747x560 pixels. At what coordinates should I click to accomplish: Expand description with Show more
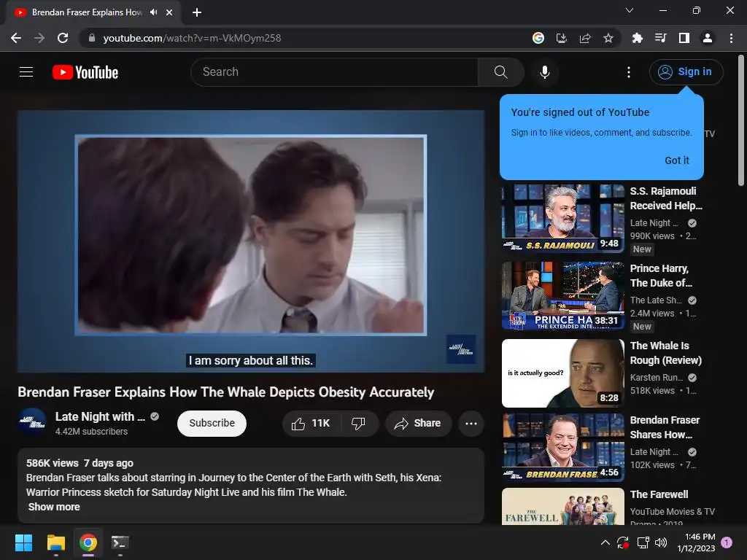54,507
